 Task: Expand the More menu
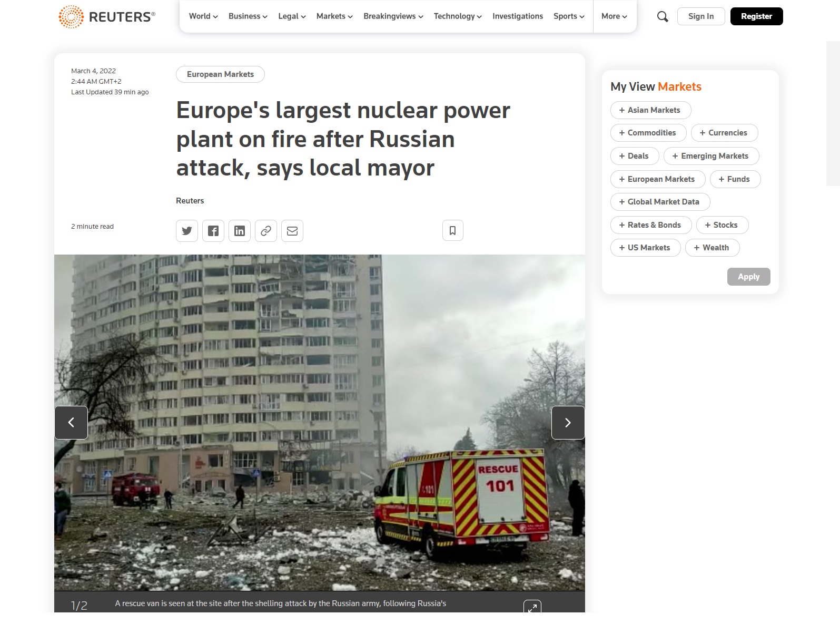click(x=614, y=16)
